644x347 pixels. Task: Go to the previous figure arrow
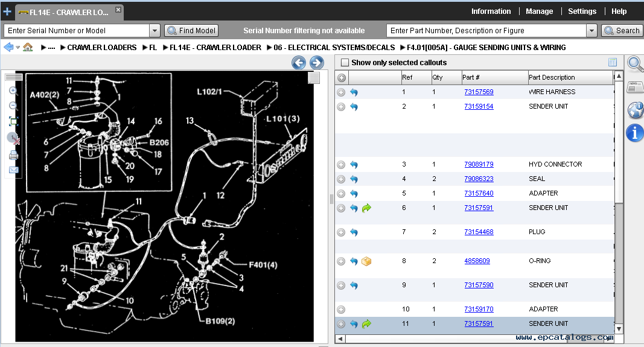click(299, 62)
